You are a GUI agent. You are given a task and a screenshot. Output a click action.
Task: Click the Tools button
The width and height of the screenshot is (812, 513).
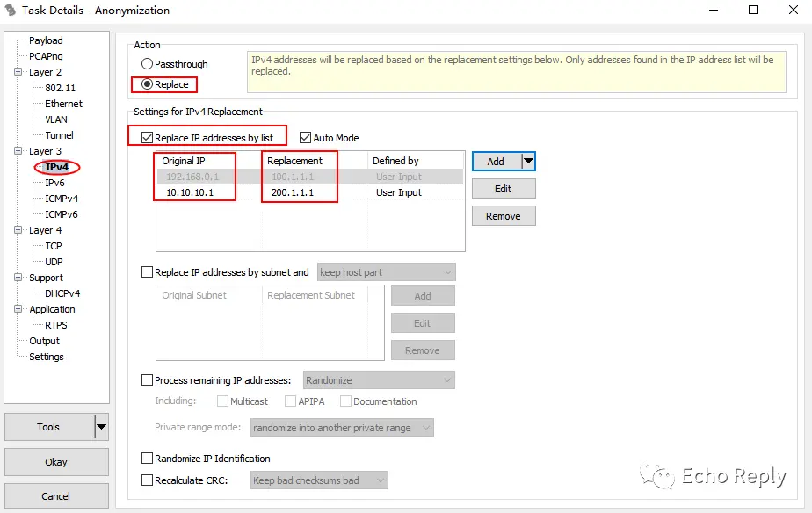[x=49, y=427]
